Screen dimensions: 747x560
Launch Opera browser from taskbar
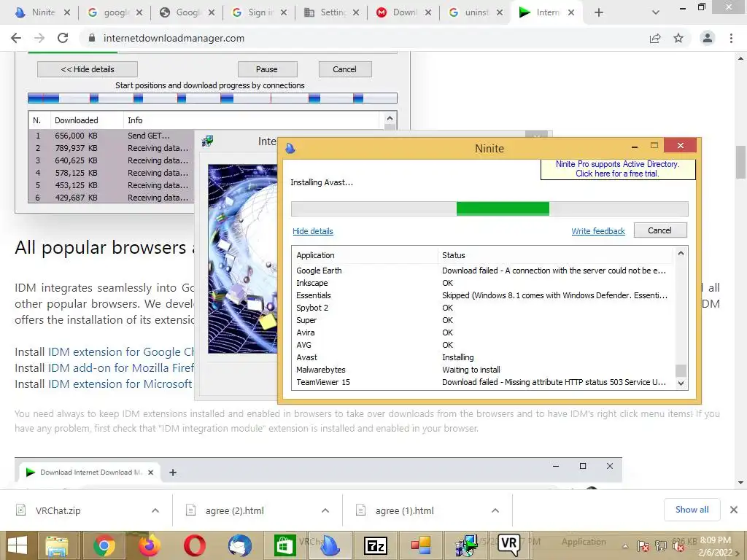point(194,545)
